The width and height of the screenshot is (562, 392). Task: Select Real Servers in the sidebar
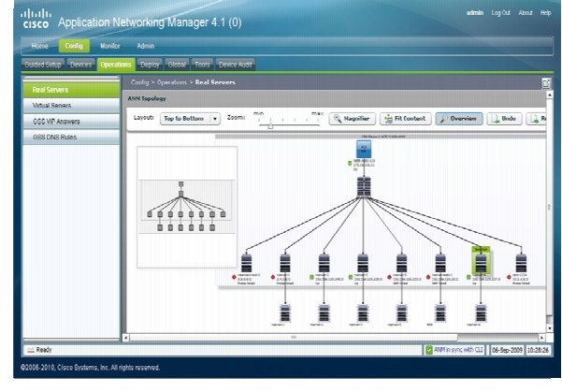pyautogui.click(x=71, y=90)
